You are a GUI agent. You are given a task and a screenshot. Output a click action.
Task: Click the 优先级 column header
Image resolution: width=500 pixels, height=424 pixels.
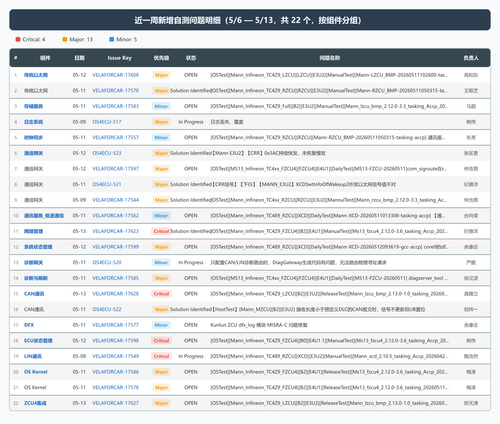click(161, 58)
